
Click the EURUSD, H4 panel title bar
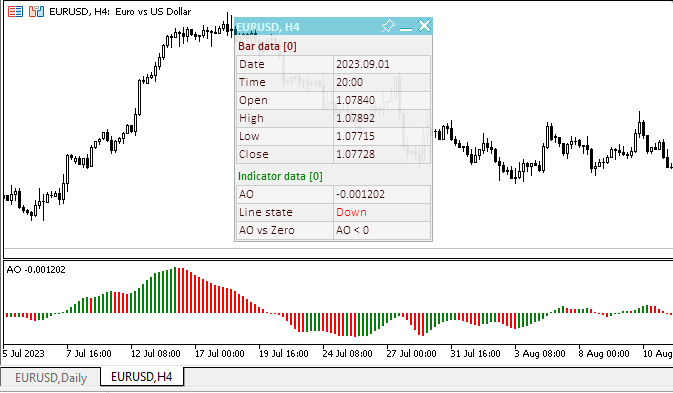tap(307, 27)
